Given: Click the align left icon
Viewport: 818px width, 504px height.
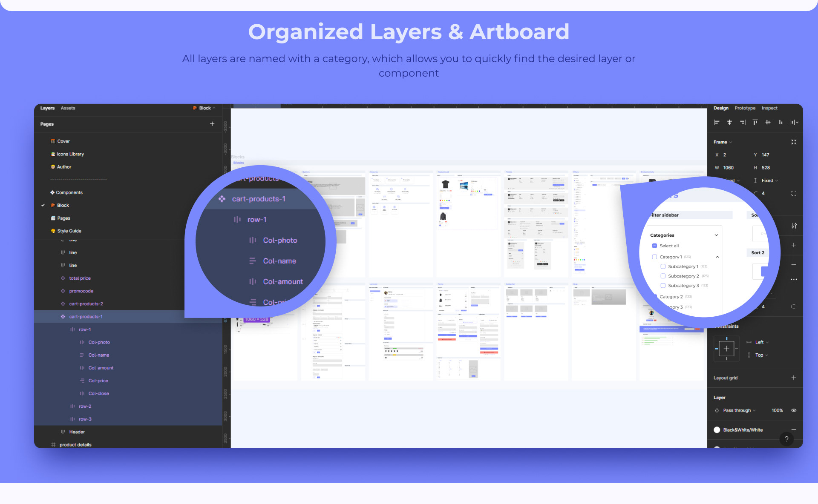Looking at the screenshot, I should 717,122.
